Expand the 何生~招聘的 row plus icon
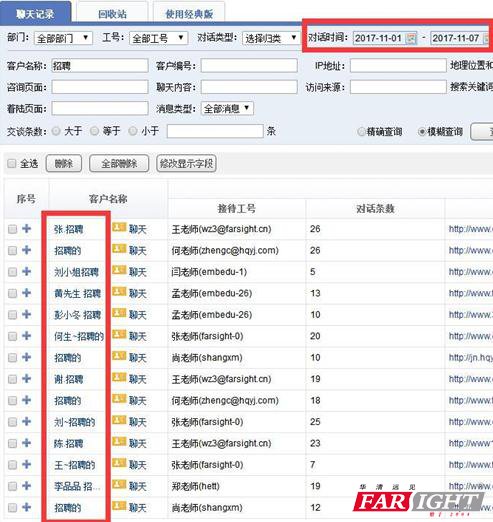Viewport: 493px width, 522px height. tap(26, 336)
